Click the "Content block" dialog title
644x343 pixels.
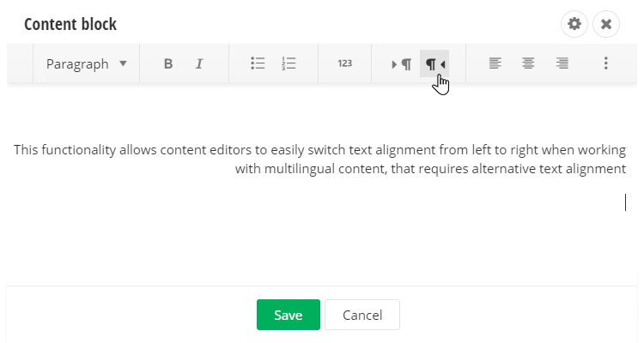pos(70,24)
